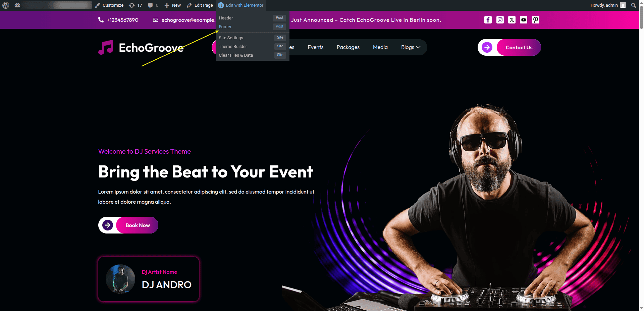The width and height of the screenshot is (644, 311).
Task: Open the WordPress logo menu
Action: pos(6,5)
